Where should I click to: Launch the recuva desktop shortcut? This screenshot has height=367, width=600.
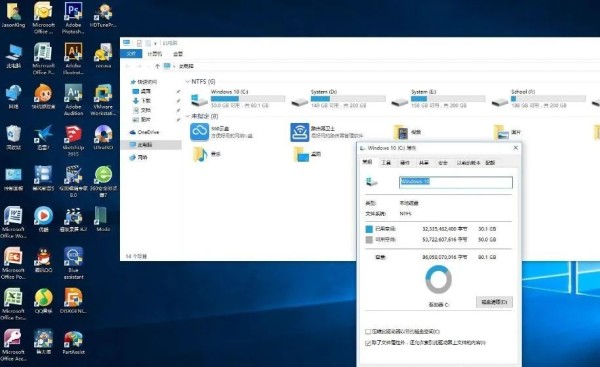point(103,56)
